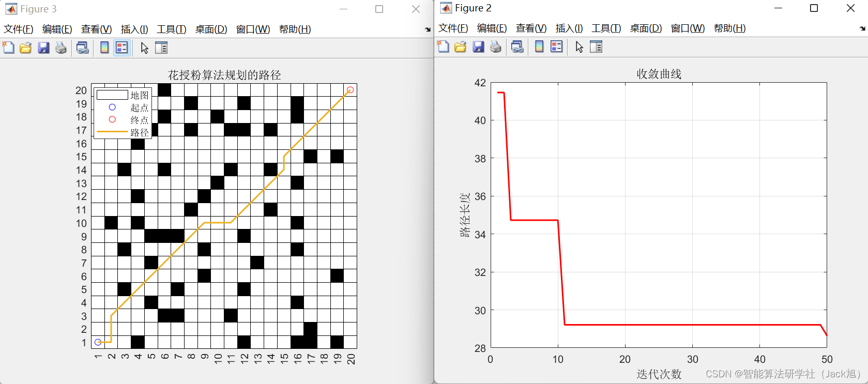The height and width of the screenshot is (384, 868).
Task: Open 窗口(W) menu in Figure 2
Action: click(x=688, y=28)
